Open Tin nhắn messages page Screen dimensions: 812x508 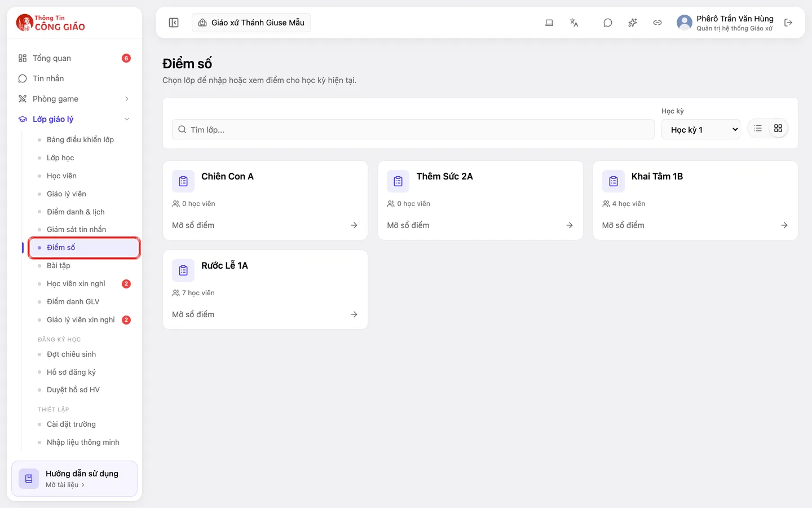click(x=74, y=78)
